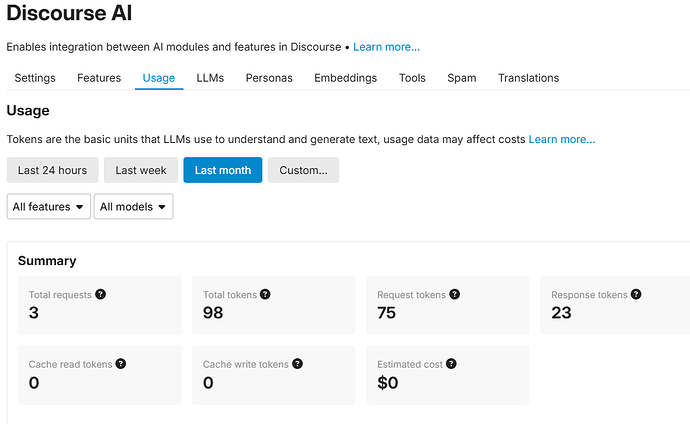The width and height of the screenshot is (690, 424).
Task: Switch to the Settings tab
Action: [x=35, y=78]
